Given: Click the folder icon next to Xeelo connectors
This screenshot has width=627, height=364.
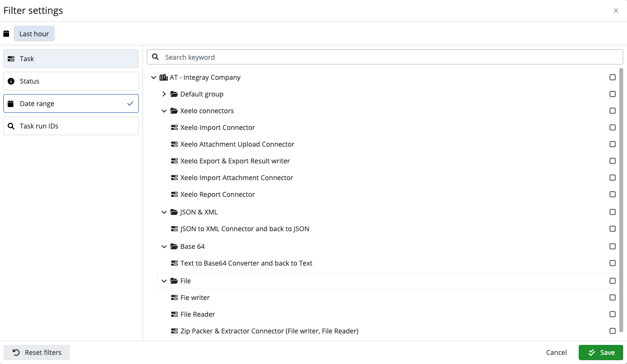Looking at the screenshot, I should (x=174, y=110).
